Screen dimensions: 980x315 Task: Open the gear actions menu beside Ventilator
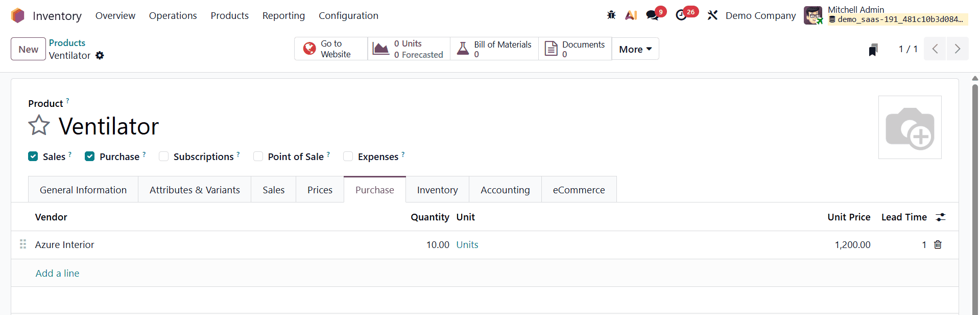[100, 55]
